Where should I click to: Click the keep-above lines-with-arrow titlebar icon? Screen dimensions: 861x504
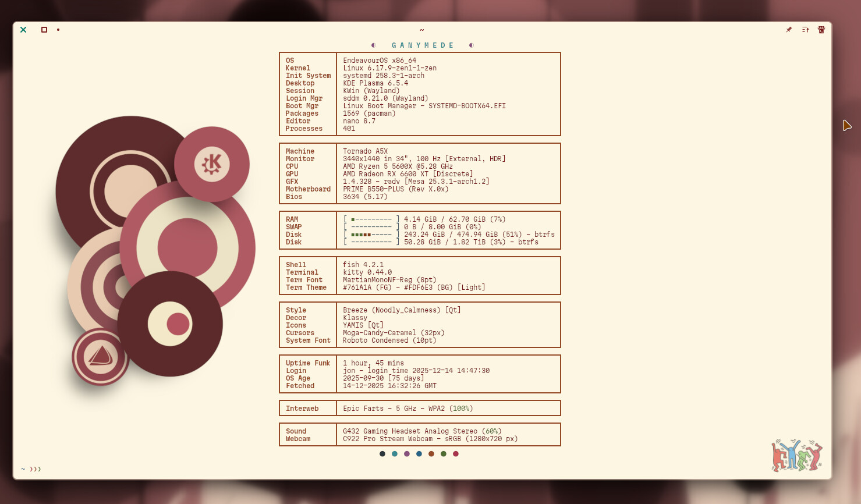click(x=805, y=30)
